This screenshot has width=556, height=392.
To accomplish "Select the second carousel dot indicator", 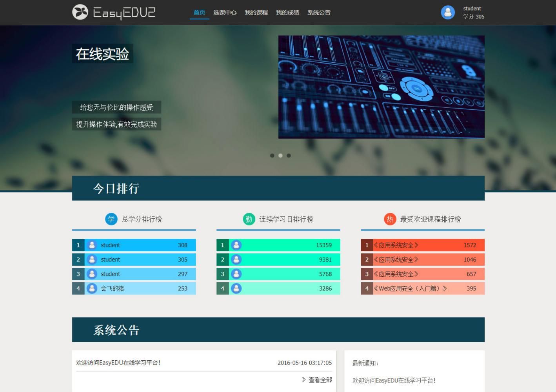I will pyautogui.click(x=280, y=156).
